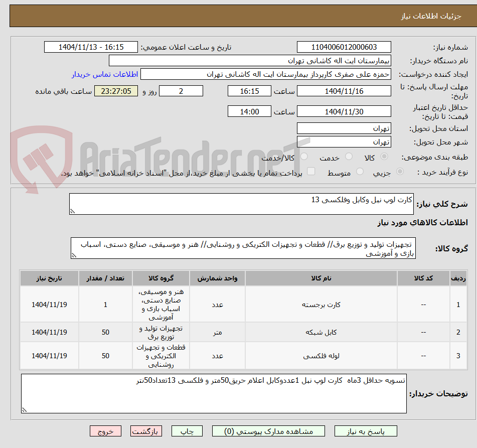Select the کالا/خدمت radio button

[304, 157]
